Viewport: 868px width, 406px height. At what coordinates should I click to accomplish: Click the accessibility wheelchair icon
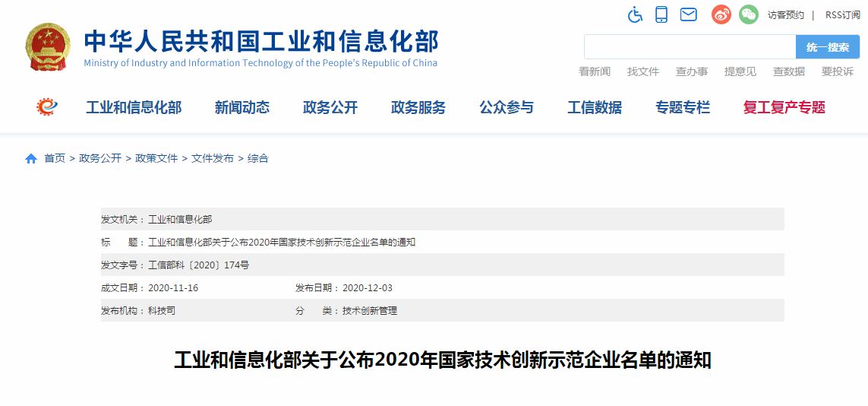pos(636,14)
